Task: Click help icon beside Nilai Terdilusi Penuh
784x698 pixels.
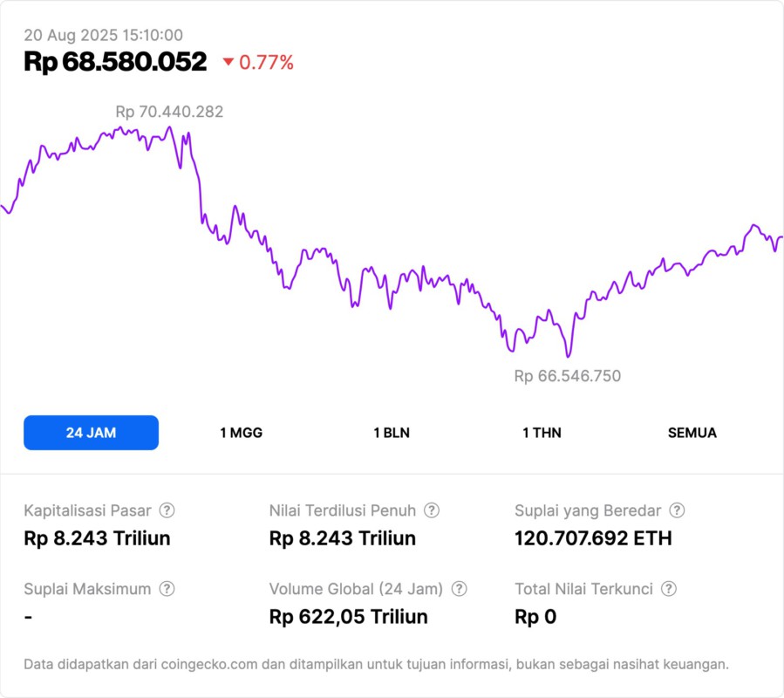Action: (x=432, y=510)
